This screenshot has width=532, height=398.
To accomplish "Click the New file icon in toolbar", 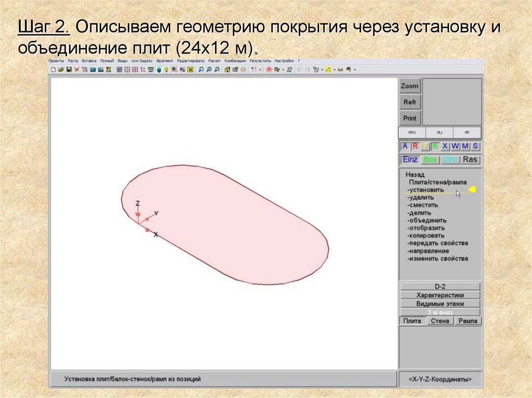I will 53,69.
